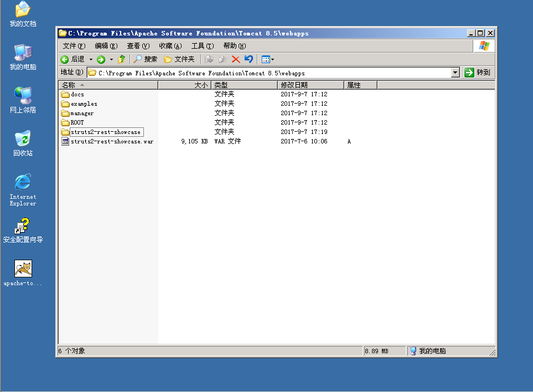
Task: Open the 查看(V) menu
Action: coord(138,46)
